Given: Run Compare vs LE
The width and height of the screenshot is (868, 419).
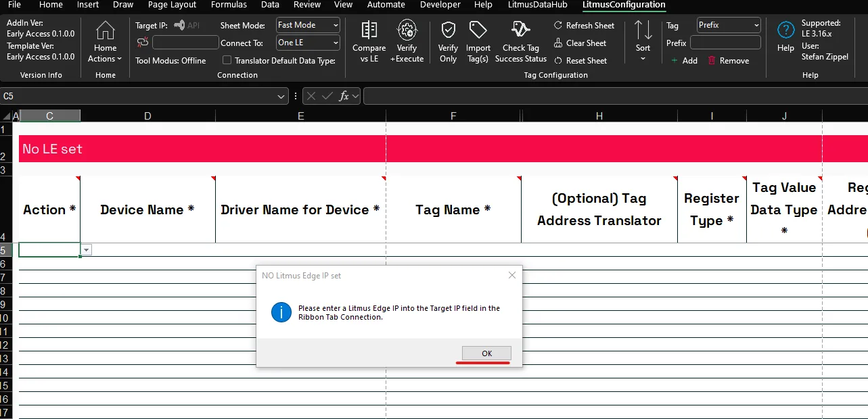Looking at the screenshot, I should [x=369, y=42].
